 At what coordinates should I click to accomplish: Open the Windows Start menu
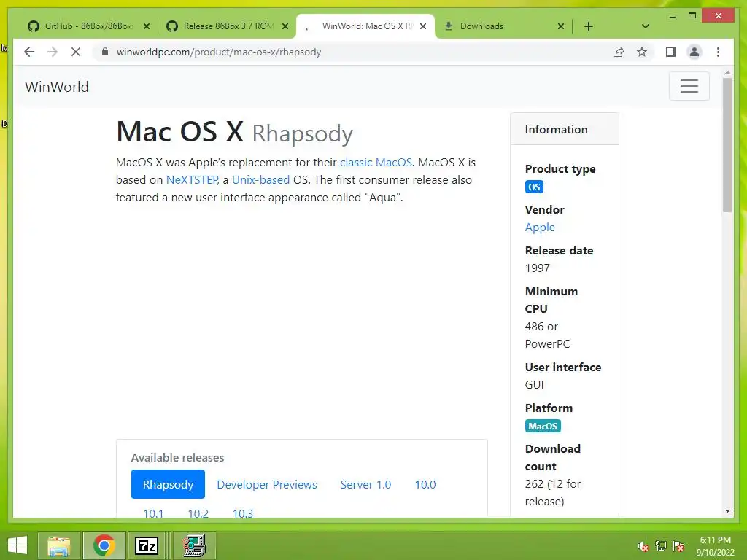point(18,545)
